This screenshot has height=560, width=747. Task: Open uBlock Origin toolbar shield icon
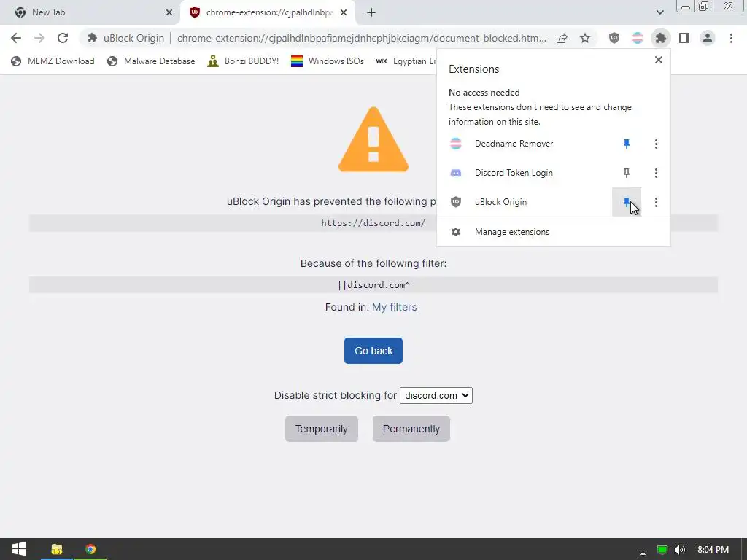[x=614, y=38]
